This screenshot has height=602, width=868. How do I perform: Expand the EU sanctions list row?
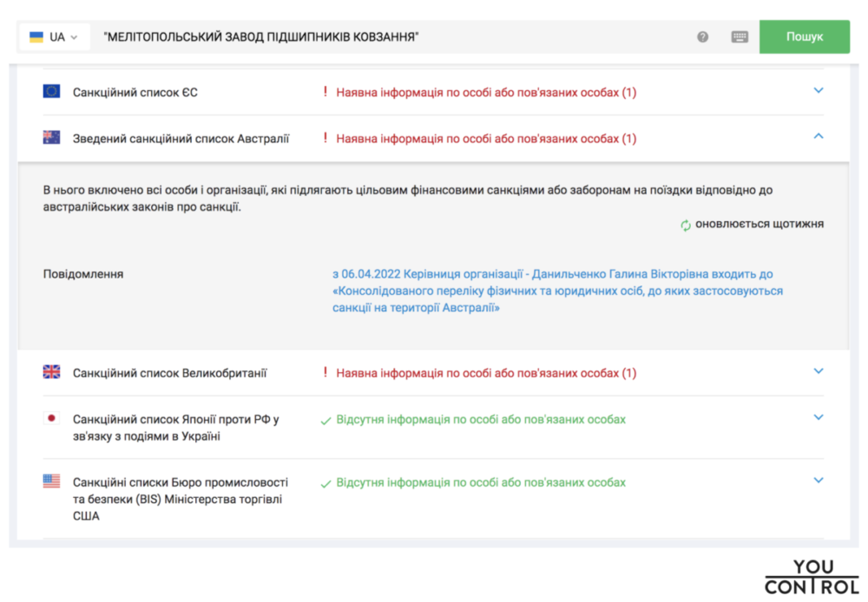pos(818,90)
